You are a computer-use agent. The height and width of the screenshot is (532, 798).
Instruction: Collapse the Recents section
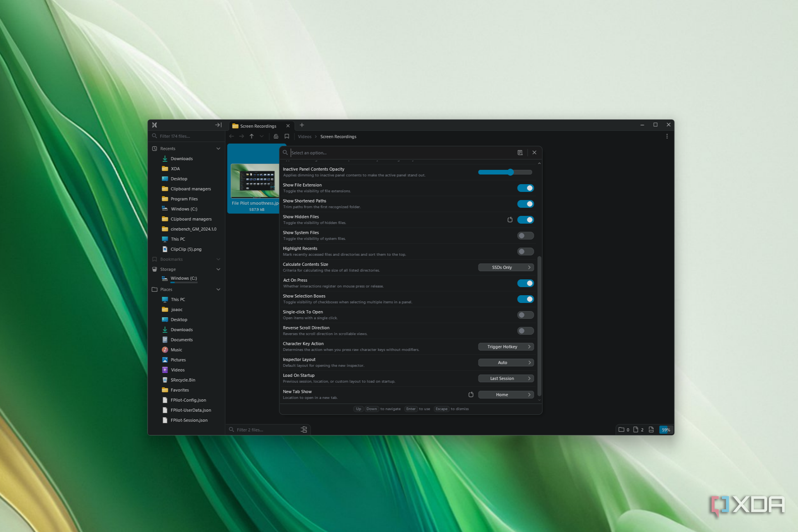coord(218,149)
